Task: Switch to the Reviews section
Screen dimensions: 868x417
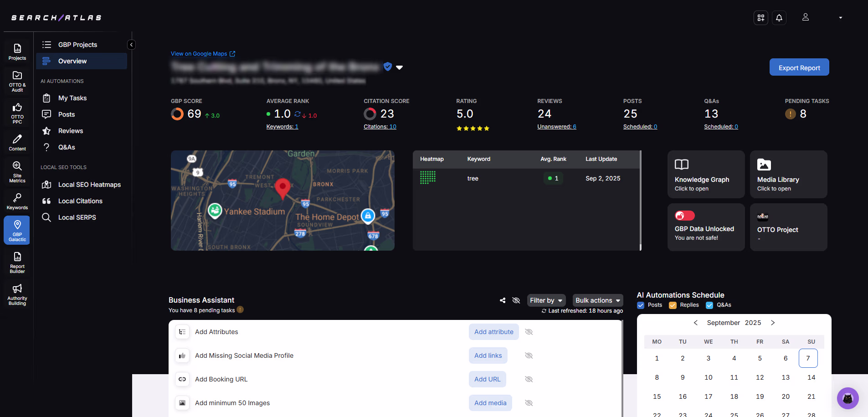Action: point(71,131)
